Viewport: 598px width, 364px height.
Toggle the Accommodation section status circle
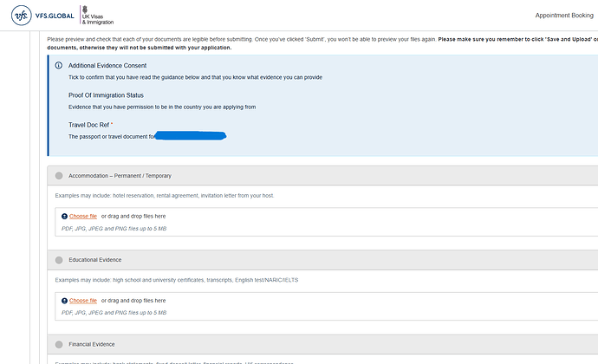point(59,175)
